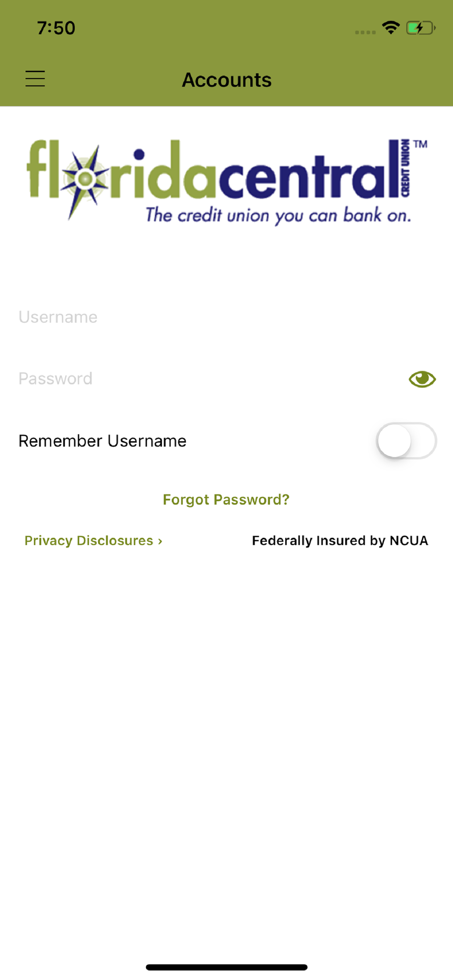Open the hamburger navigation menu
The width and height of the screenshot is (453, 980).
[x=35, y=79]
